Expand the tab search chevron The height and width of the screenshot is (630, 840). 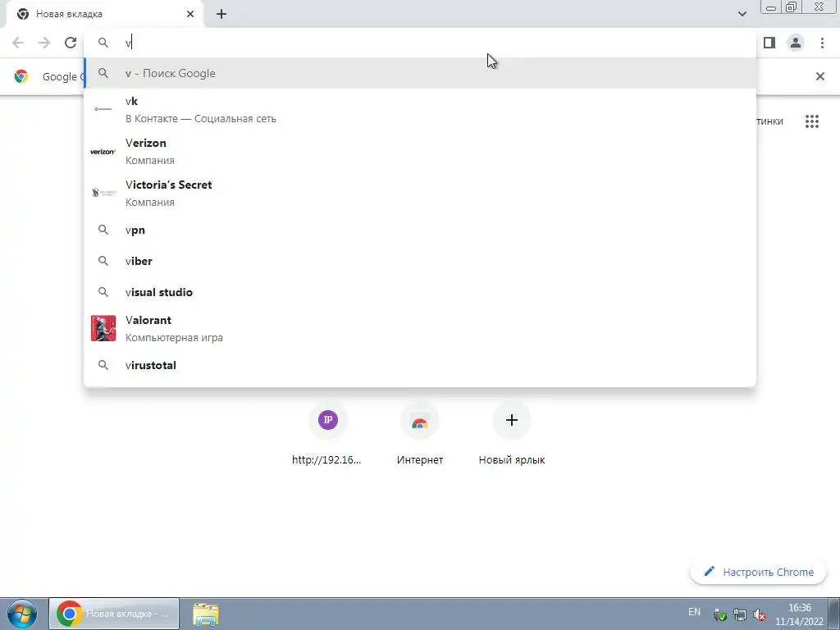742,14
